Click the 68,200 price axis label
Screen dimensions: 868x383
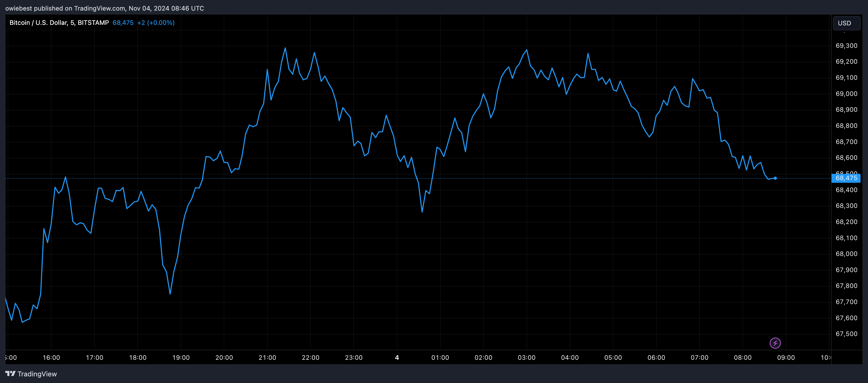[846, 222]
